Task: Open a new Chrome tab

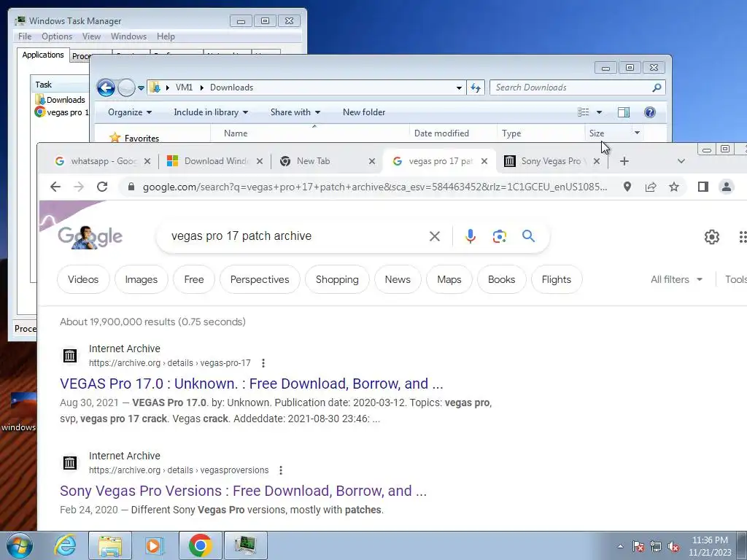Action: coord(624,161)
